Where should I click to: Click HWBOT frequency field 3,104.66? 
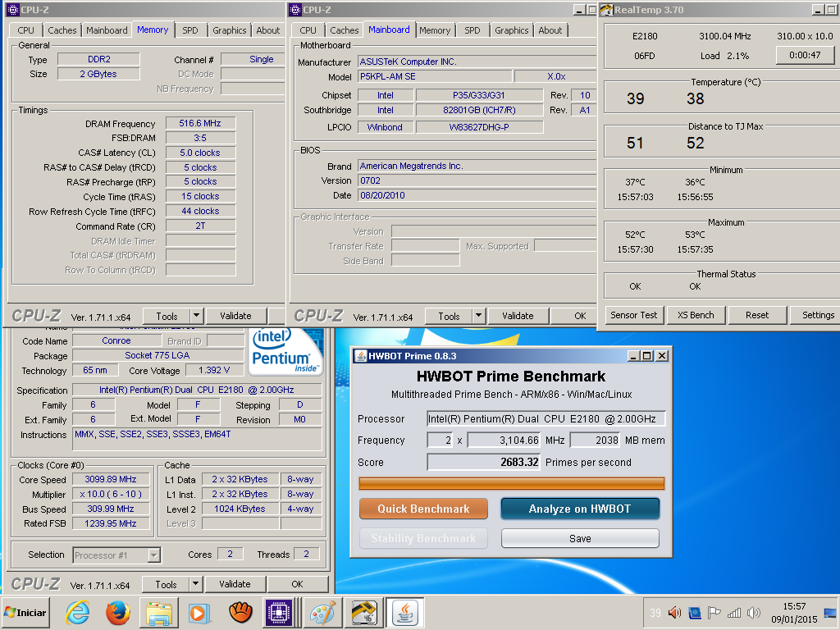(504, 441)
